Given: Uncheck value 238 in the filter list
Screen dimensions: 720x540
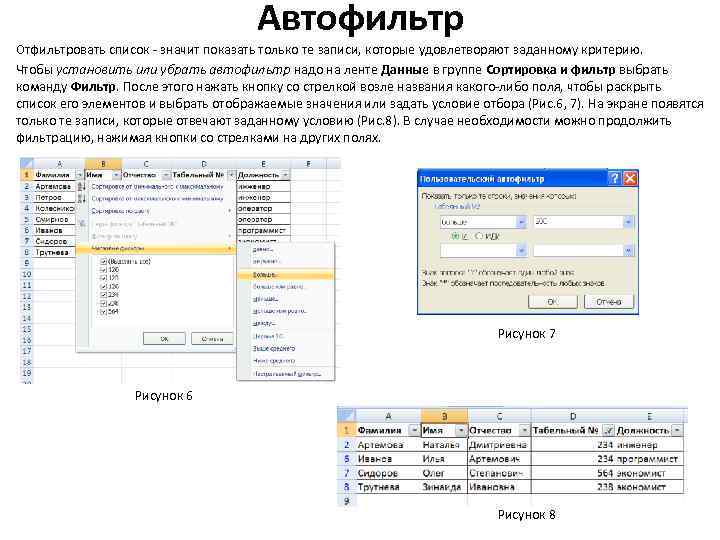Looking at the screenshot, I should pyautogui.click(x=103, y=304).
